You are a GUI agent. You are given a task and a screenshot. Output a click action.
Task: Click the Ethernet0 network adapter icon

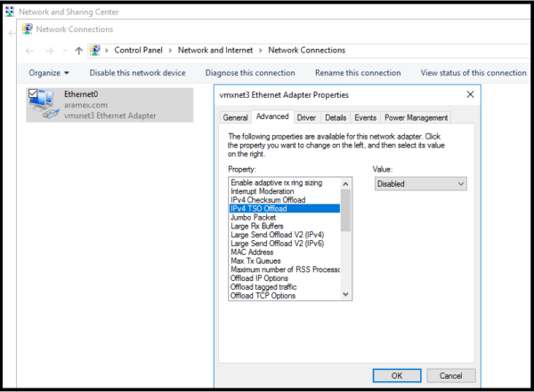tap(43, 104)
